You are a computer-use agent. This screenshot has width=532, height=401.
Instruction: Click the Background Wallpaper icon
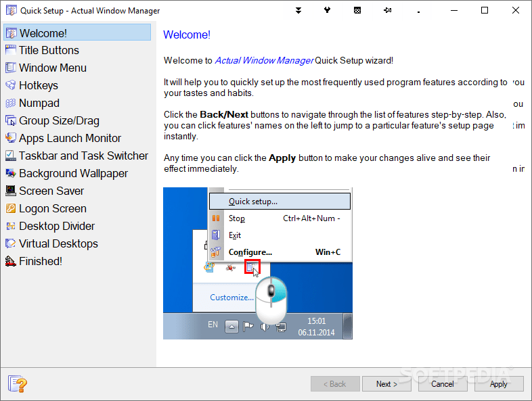pos(11,173)
